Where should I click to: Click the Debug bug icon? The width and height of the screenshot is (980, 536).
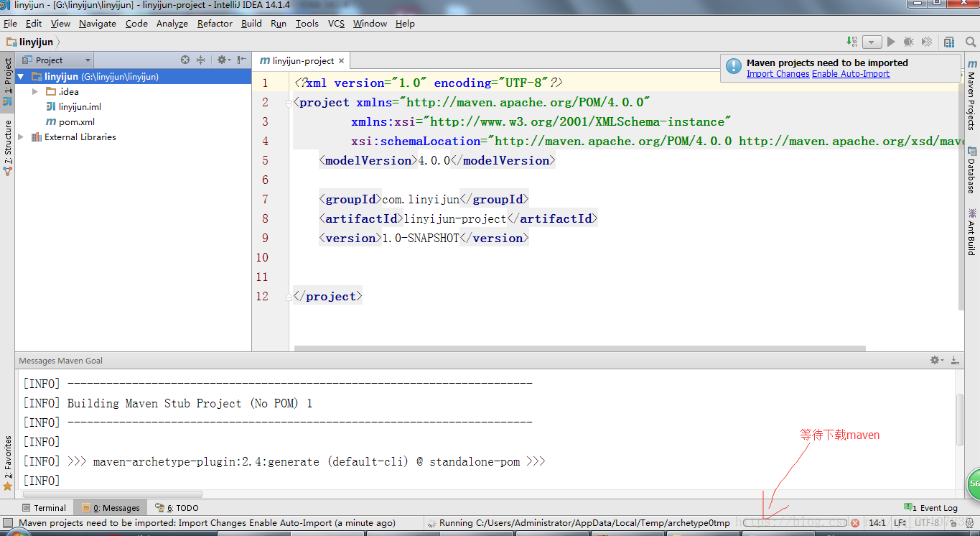click(908, 42)
